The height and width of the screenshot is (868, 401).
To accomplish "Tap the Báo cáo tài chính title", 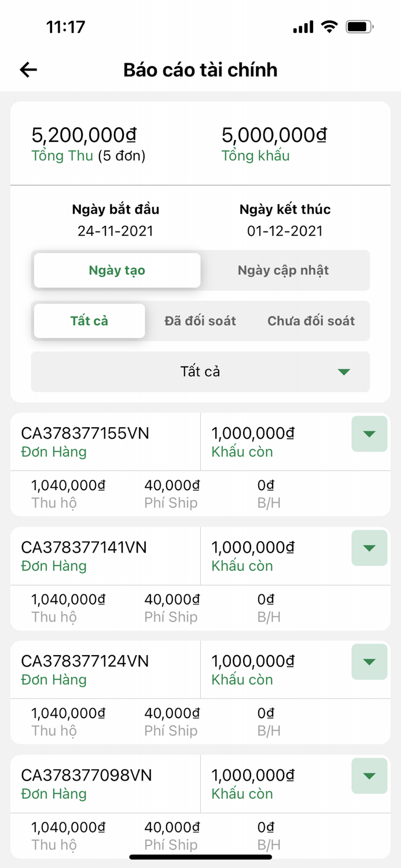I will [200, 70].
